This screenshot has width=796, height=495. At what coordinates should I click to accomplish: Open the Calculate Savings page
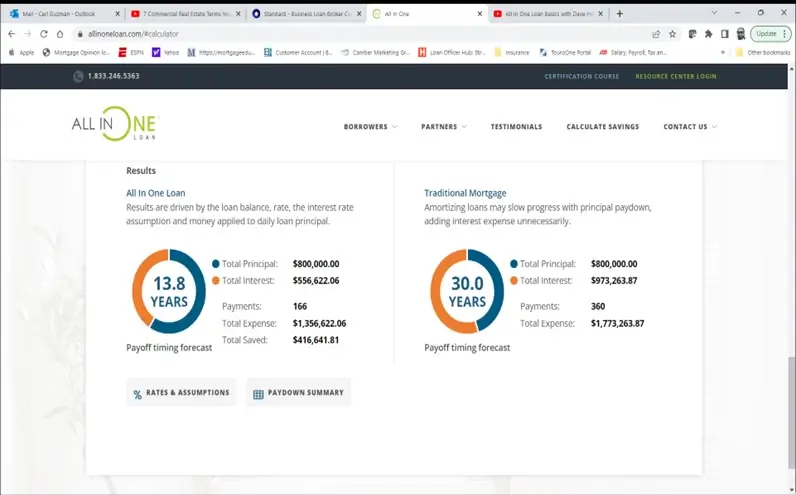[x=603, y=126]
